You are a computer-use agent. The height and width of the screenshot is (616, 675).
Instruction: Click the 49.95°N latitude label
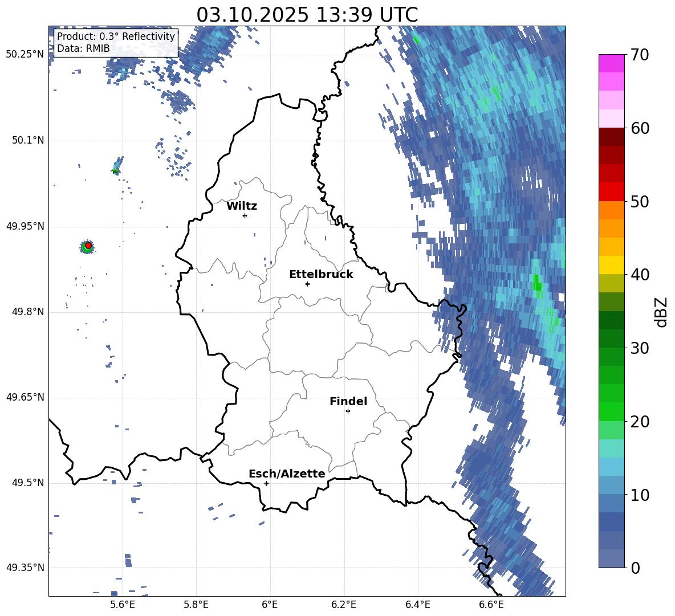pos(25,226)
